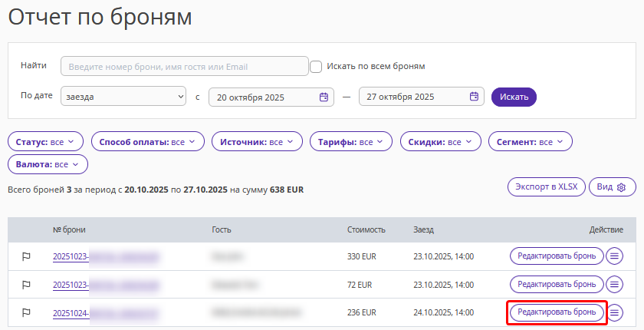Click the 'Экспорт в XLSX' button
The height and width of the screenshot is (330, 644).
click(x=547, y=187)
